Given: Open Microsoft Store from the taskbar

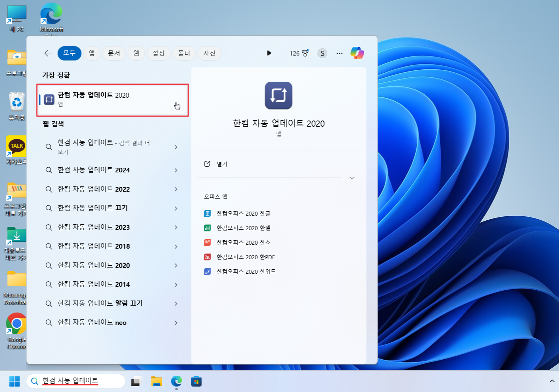Looking at the screenshot, I should pyautogui.click(x=196, y=381).
